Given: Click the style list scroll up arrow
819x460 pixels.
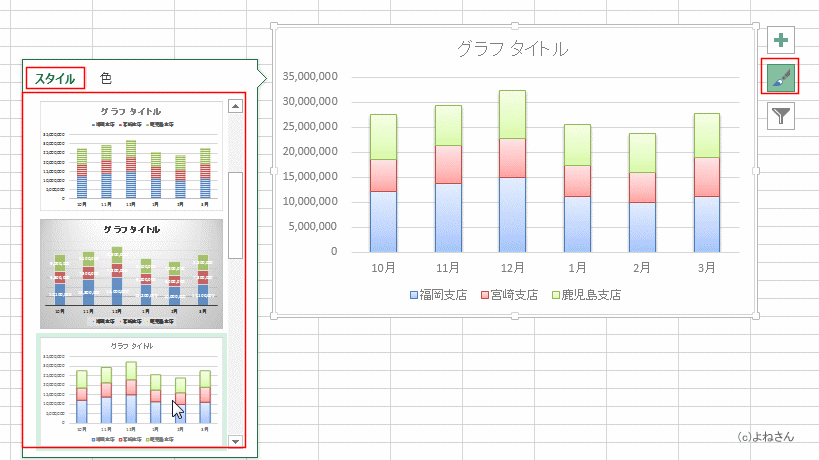Looking at the screenshot, I should pyautogui.click(x=236, y=107).
